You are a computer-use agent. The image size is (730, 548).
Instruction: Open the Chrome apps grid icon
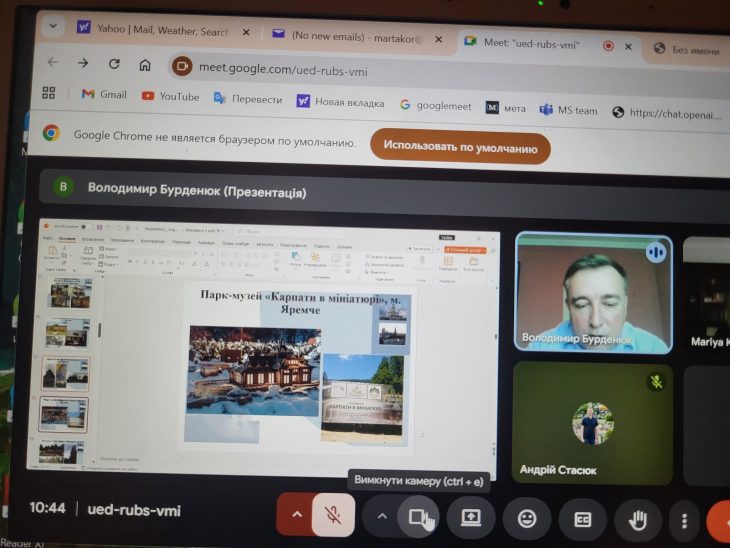click(x=48, y=93)
